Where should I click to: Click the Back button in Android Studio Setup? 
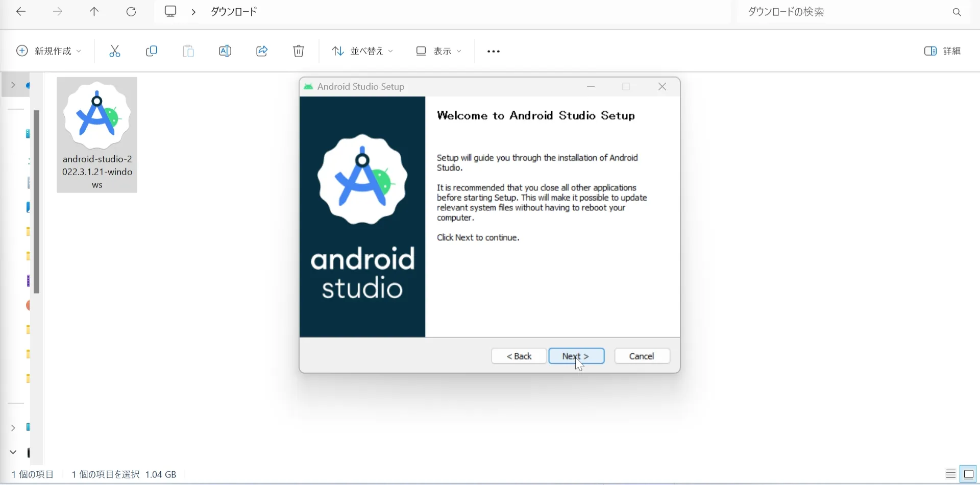click(519, 356)
